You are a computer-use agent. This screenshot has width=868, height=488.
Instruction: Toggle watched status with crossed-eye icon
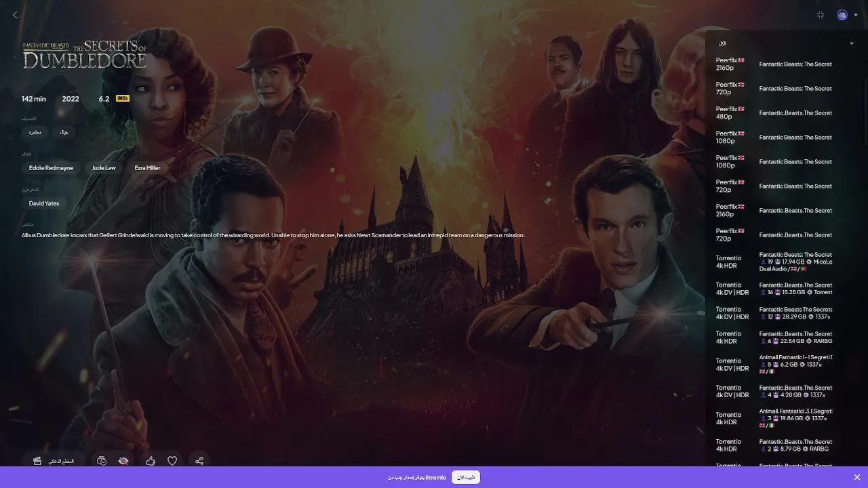pos(123,461)
